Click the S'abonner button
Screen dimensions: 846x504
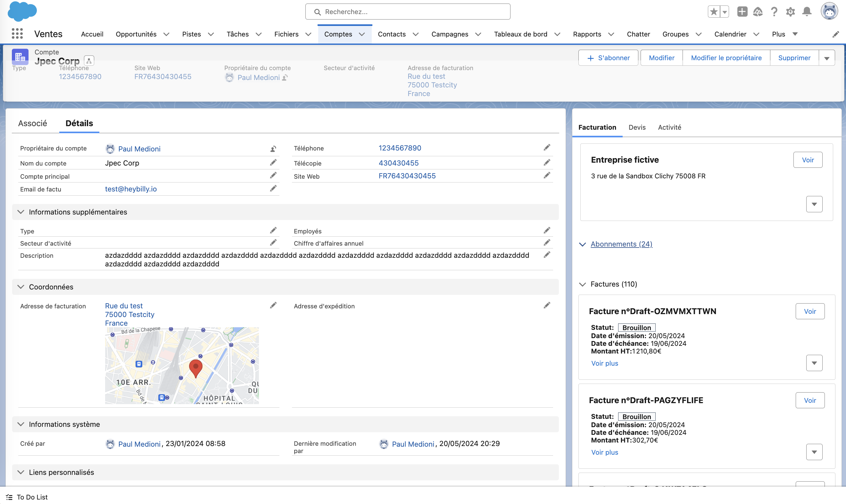(x=608, y=58)
